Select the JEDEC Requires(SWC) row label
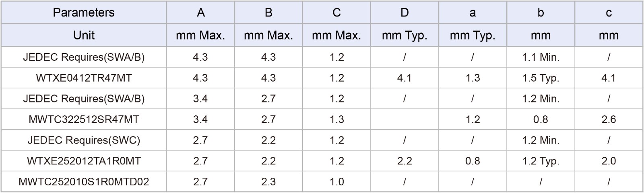The image size is (644, 193). [x=84, y=140]
